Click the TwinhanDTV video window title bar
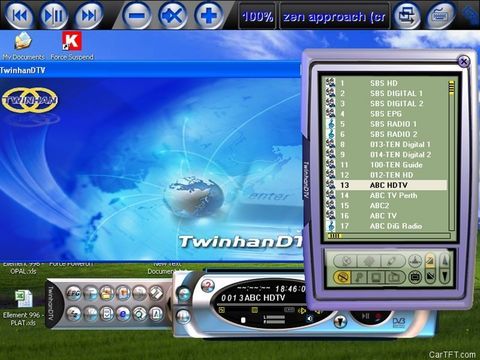 (x=150, y=70)
